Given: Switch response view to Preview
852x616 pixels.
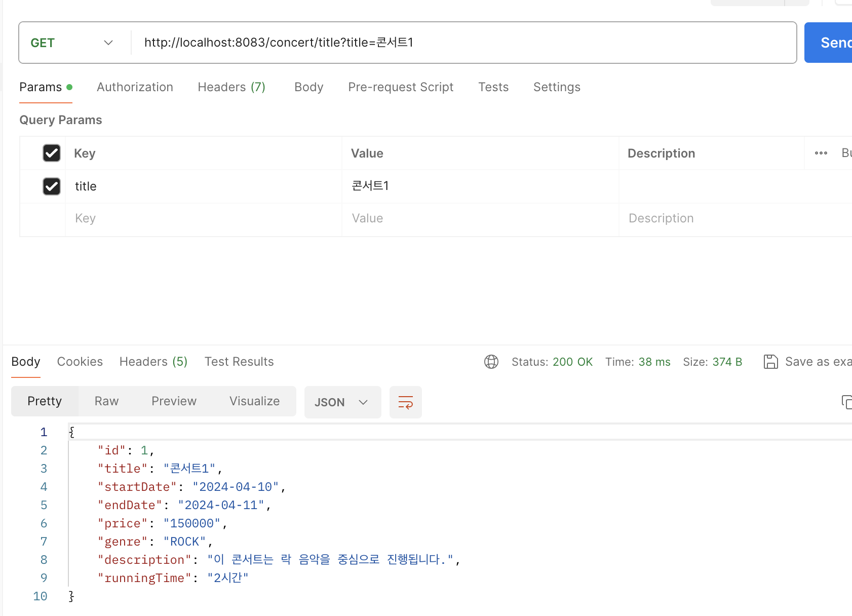Looking at the screenshot, I should tap(174, 401).
